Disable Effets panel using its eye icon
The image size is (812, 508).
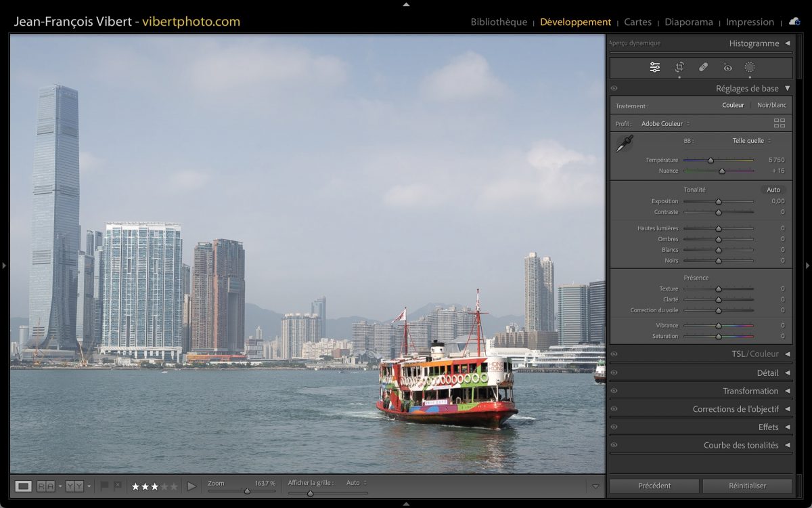[614, 427]
